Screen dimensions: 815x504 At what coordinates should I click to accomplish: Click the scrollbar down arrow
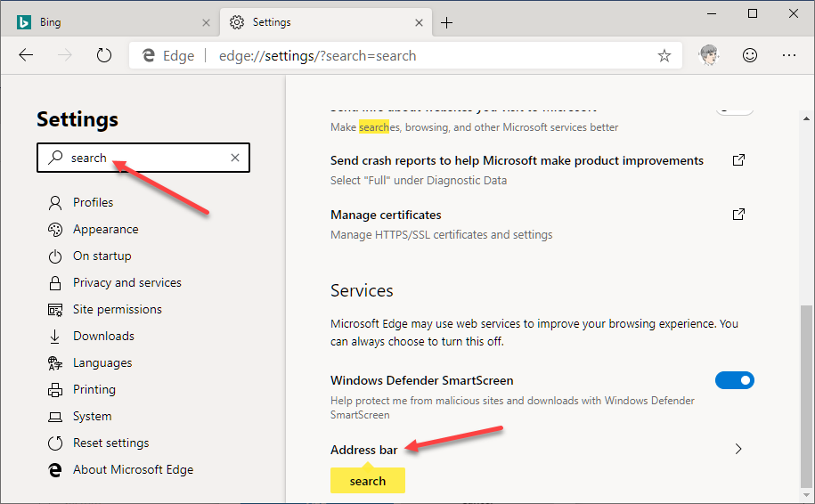(x=806, y=495)
